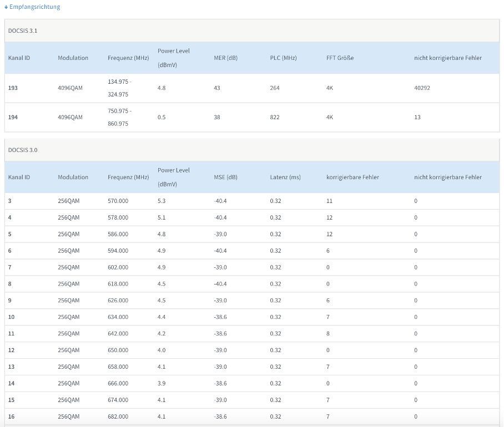Click the MSE (dB) column header
The height and width of the screenshot is (427, 504).
(225, 177)
